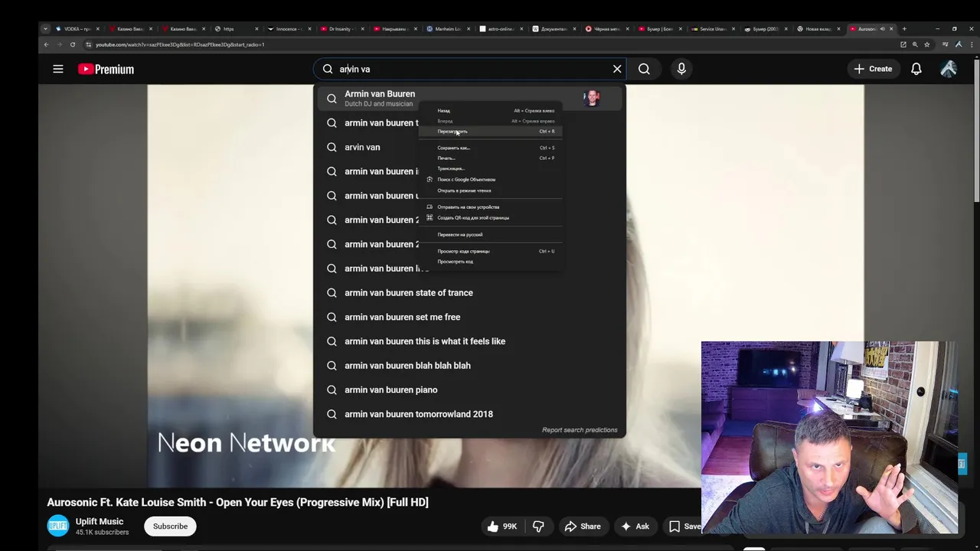
Task: Open the Create upload menu
Action: pyautogui.click(x=873, y=69)
